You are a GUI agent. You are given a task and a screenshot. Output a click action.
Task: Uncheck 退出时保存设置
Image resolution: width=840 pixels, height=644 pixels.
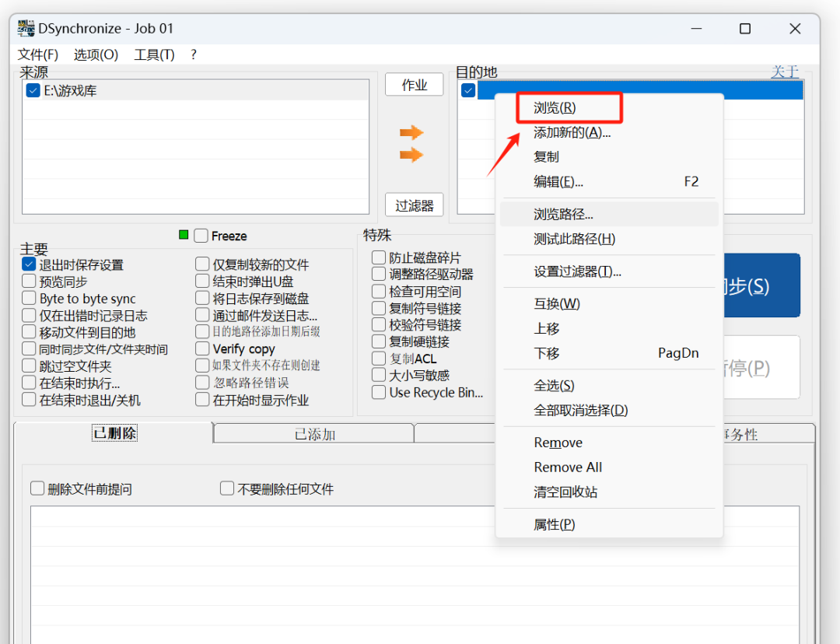(29, 264)
